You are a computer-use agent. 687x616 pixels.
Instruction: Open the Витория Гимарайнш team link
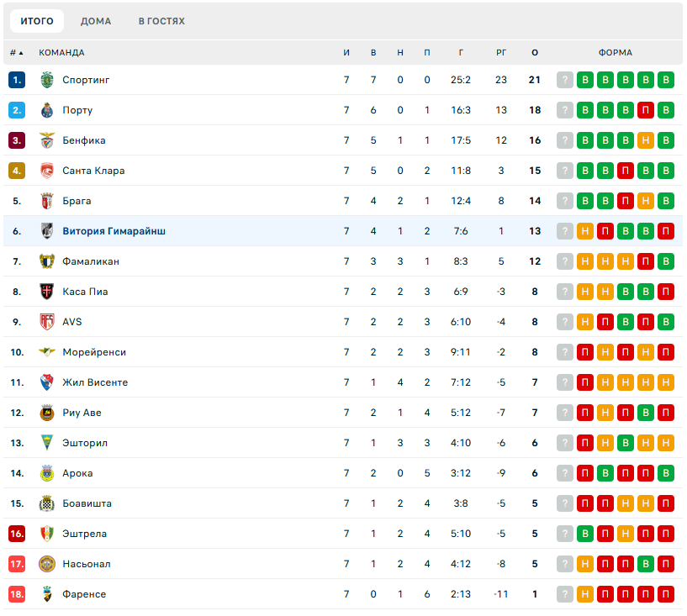tap(114, 231)
